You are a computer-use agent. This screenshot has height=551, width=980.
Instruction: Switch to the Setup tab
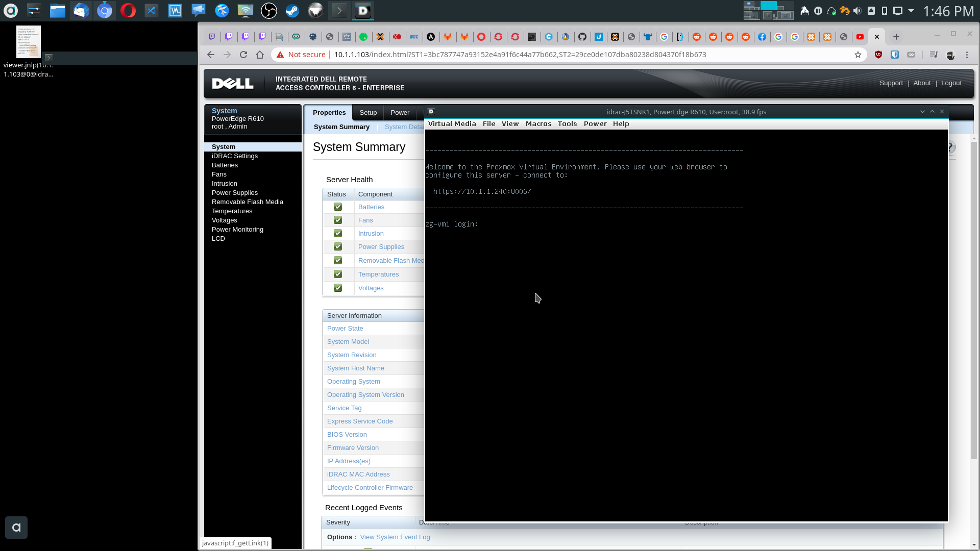(x=368, y=113)
